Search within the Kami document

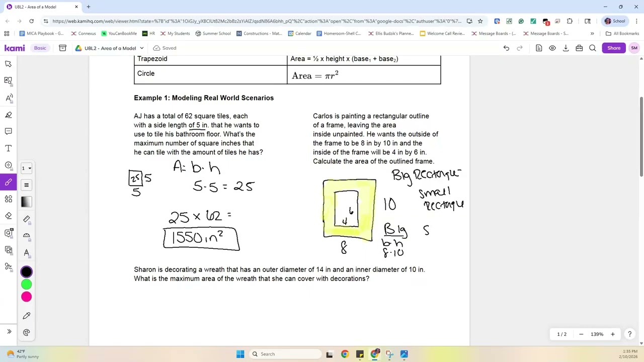593,48
